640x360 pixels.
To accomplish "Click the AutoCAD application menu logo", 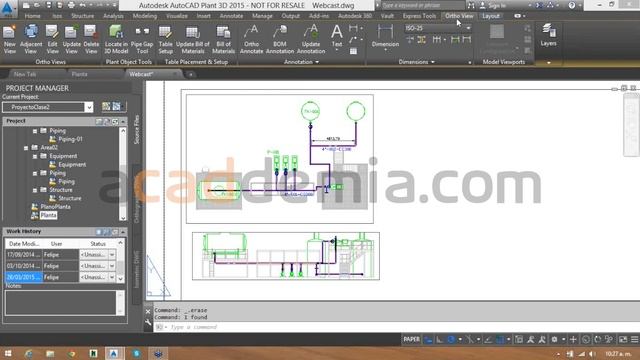I will (7, 8).
